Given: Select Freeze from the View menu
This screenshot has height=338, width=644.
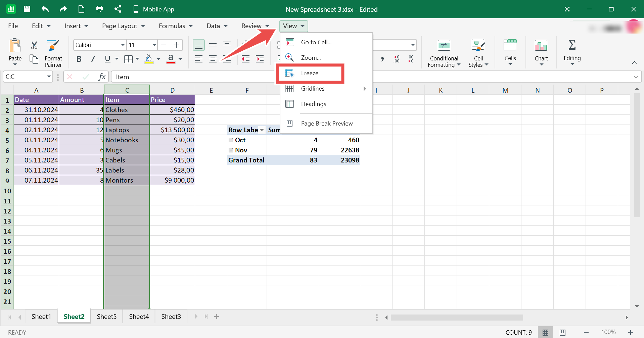Looking at the screenshot, I should click(x=309, y=73).
